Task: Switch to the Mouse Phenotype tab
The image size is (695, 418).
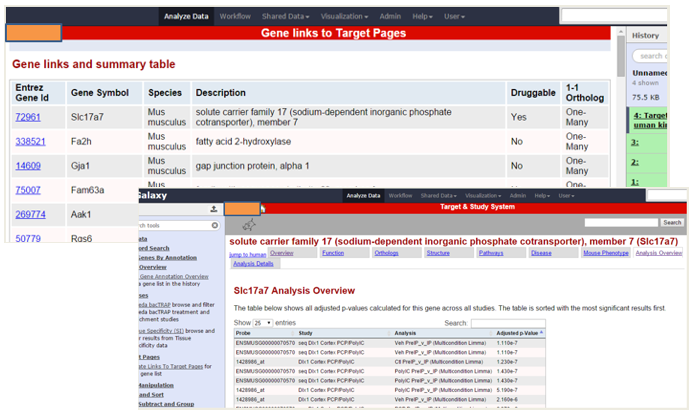Action: pos(606,254)
